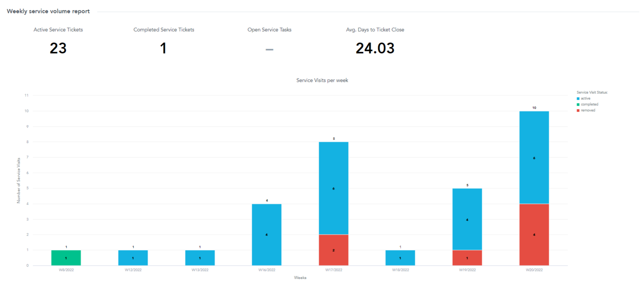Click the W13/2022 axis label
The image size is (644, 290).
[200, 270]
